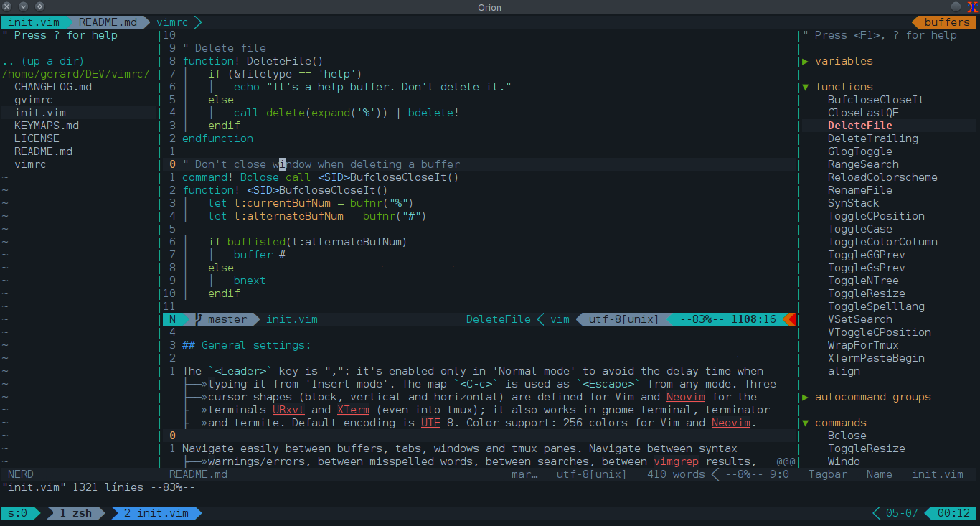Image resolution: width=980 pixels, height=526 pixels.
Task: Jump to XTermPasteBegin function tag
Action: [x=876, y=358]
